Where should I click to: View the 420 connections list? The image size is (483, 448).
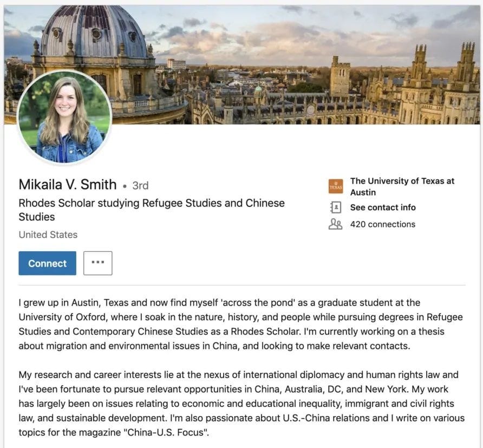click(x=383, y=224)
